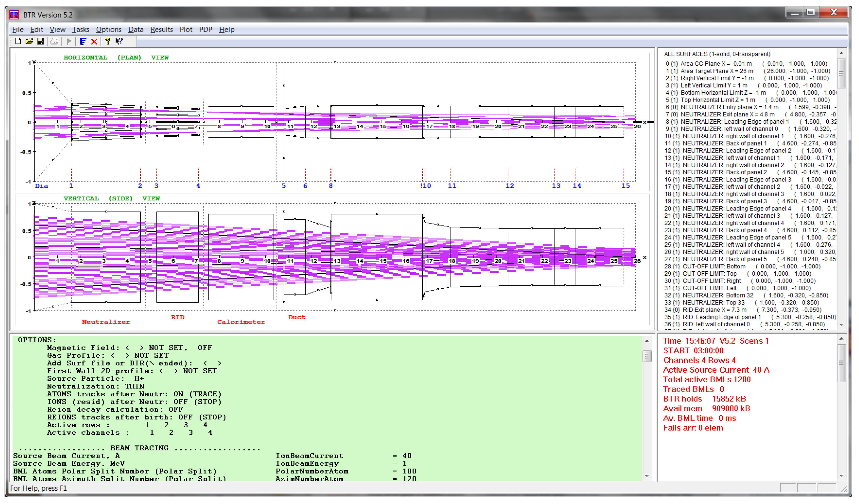
Task: Open the Tasks menu
Action: (x=81, y=30)
